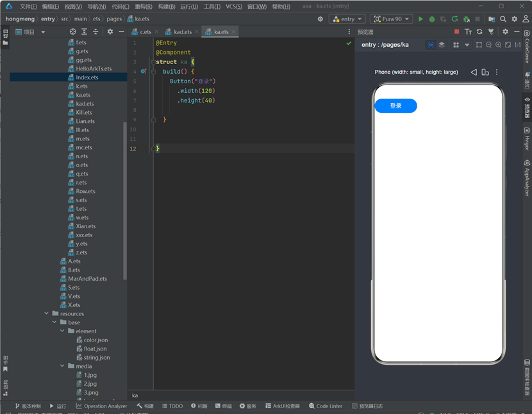The height and width of the screenshot is (414, 532).
Task: Zoom out the preview
Action: pyautogui.click(x=488, y=45)
